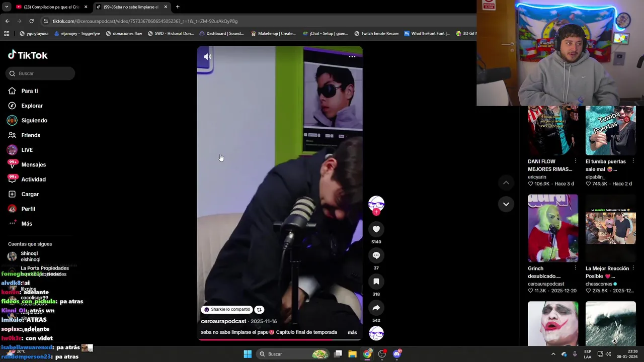Open ericyarin author link
The image size is (644, 362).
[537, 177]
